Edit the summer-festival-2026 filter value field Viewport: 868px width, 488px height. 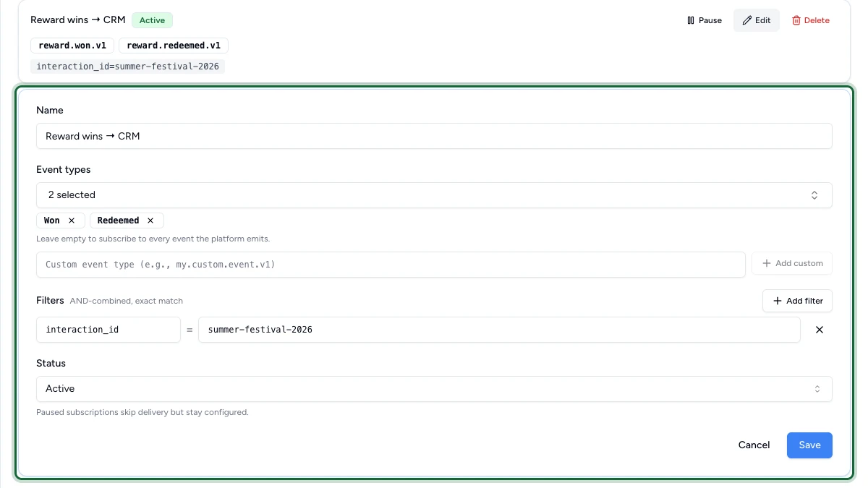pos(499,330)
